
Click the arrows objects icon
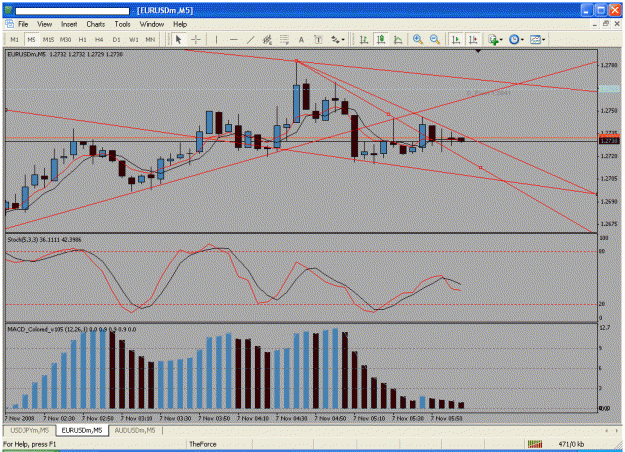point(335,39)
